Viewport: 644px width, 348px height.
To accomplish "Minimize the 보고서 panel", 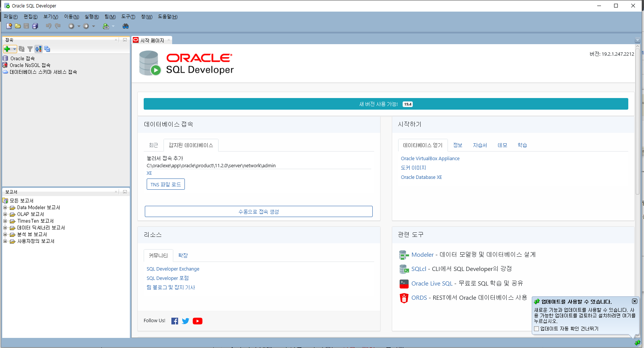I will coord(125,192).
